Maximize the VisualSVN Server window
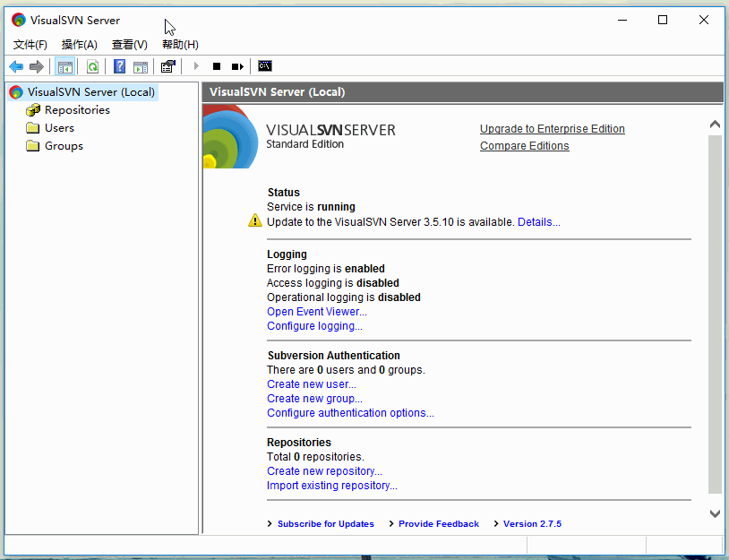This screenshot has width=729, height=560. pyautogui.click(x=663, y=20)
